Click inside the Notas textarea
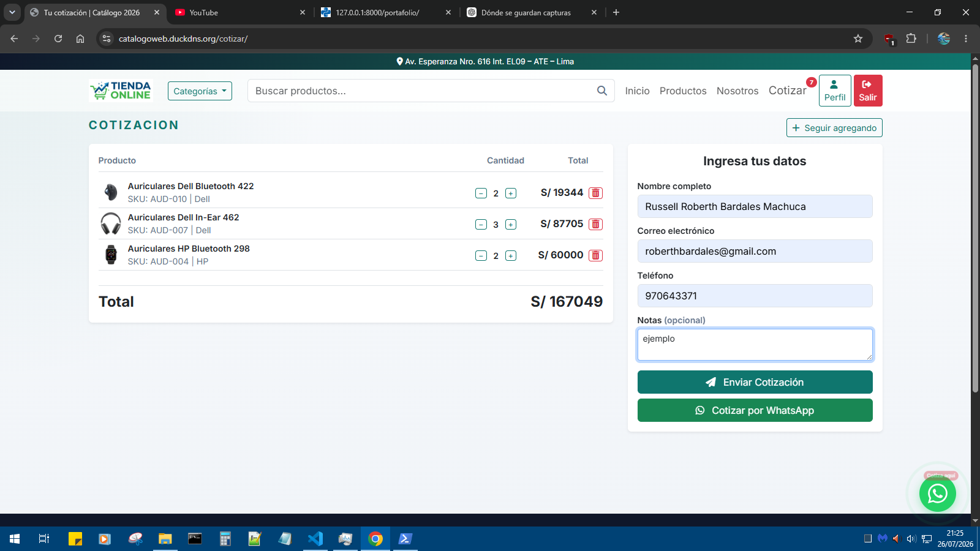The width and height of the screenshot is (980, 551). point(755,345)
